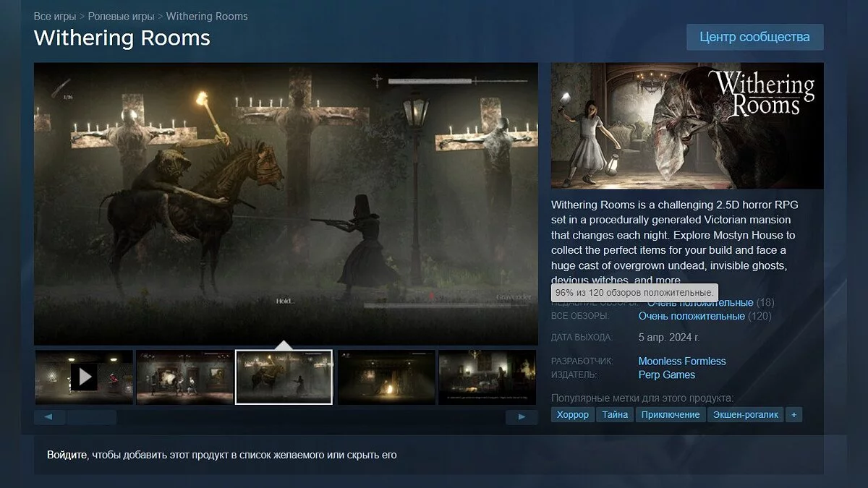Select the highlighted horse rider thumbnail
Screen dimensions: 868x488
pyautogui.click(x=284, y=377)
